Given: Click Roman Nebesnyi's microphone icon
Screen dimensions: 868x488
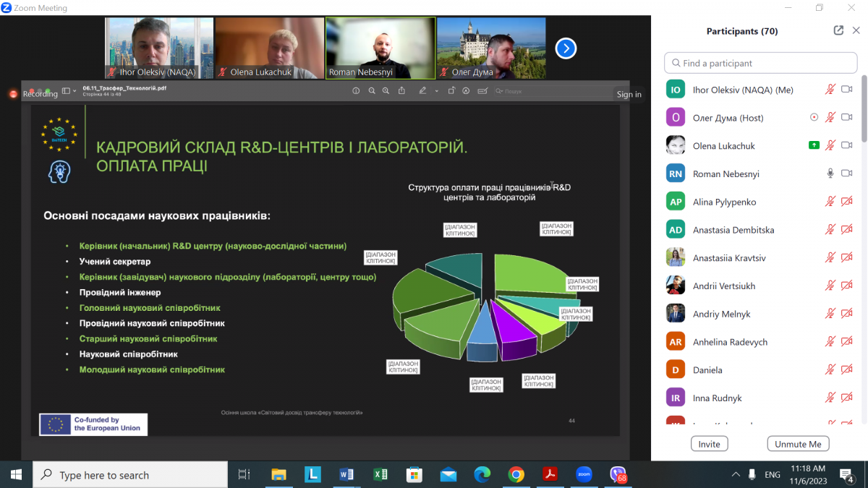Looking at the screenshot, I should (830, 174).
